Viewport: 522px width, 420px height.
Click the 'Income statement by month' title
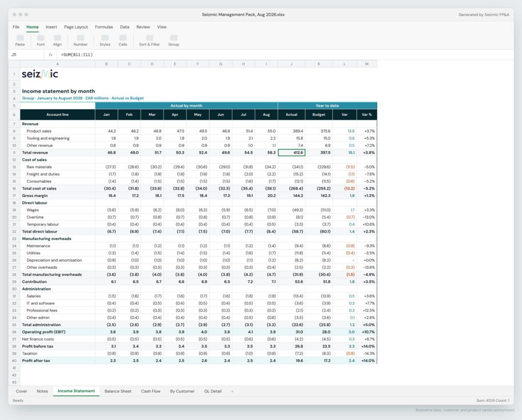click(x=58, y=91)
